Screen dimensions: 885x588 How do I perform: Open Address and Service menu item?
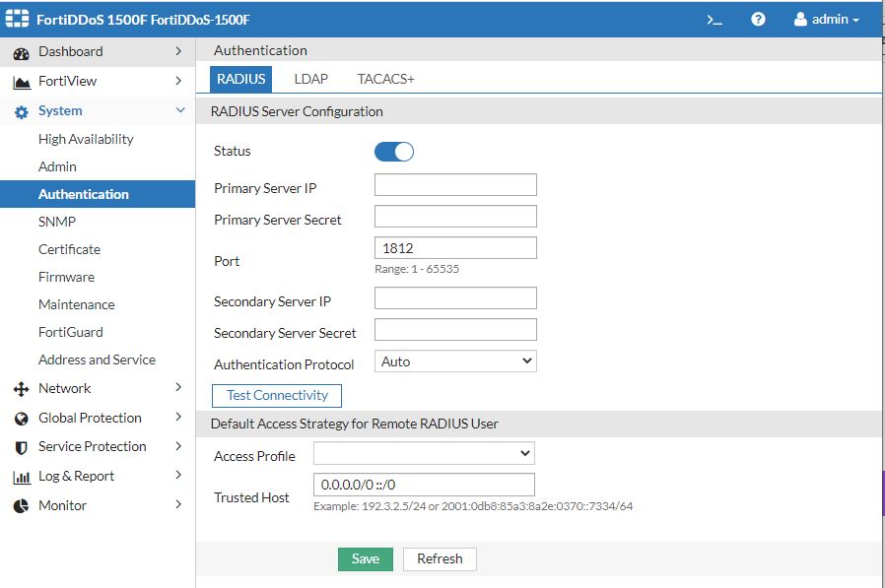[x=98, y=360]
